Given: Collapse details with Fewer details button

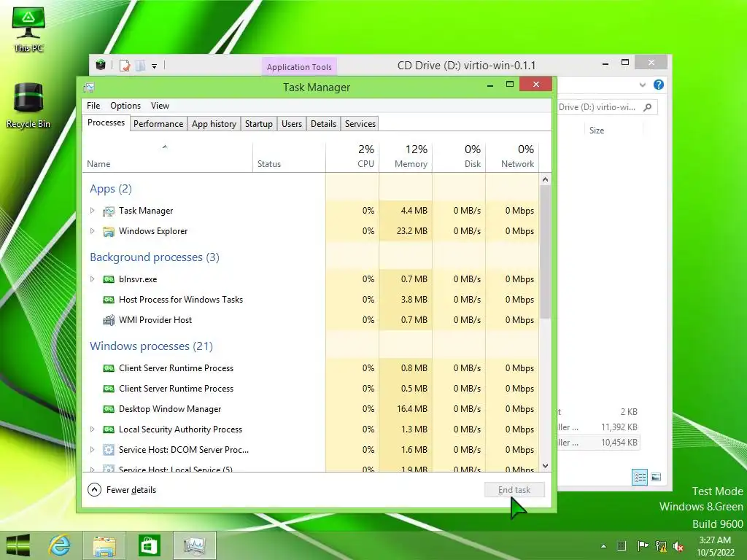Looking at the screenshot, I should coord(122,490).
